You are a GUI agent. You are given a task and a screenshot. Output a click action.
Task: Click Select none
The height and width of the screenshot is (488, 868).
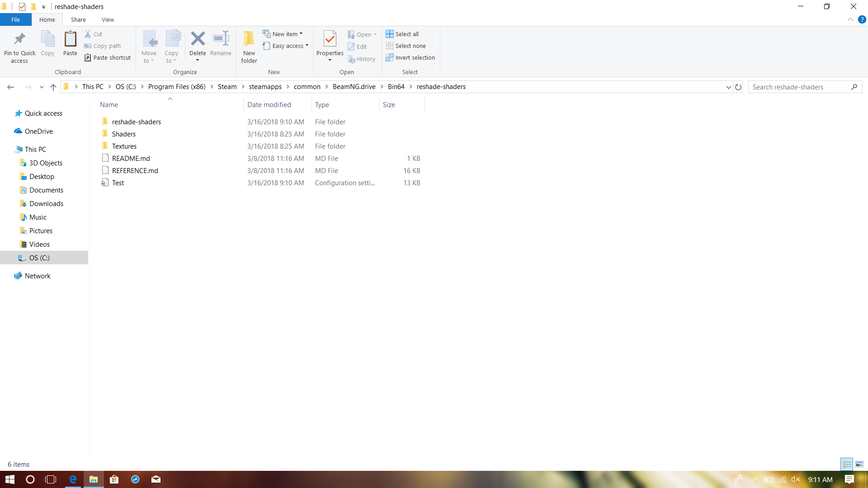tap(406, 46)
